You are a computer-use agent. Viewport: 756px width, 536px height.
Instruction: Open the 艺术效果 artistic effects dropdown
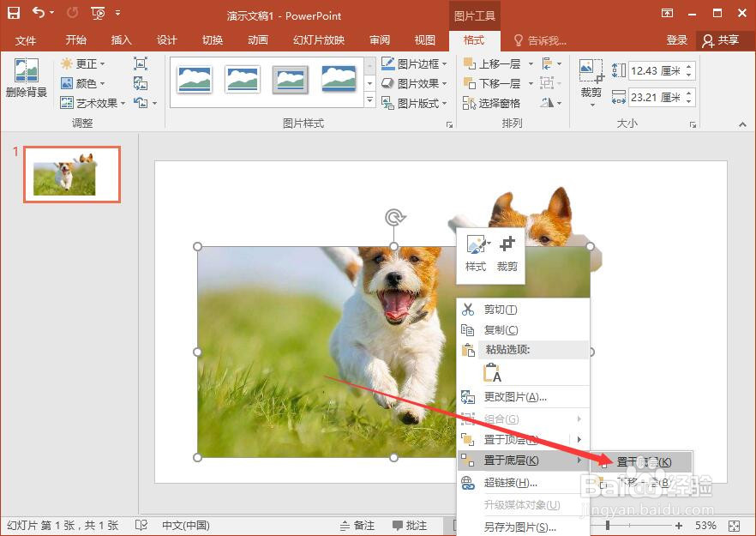pos(93,103)
